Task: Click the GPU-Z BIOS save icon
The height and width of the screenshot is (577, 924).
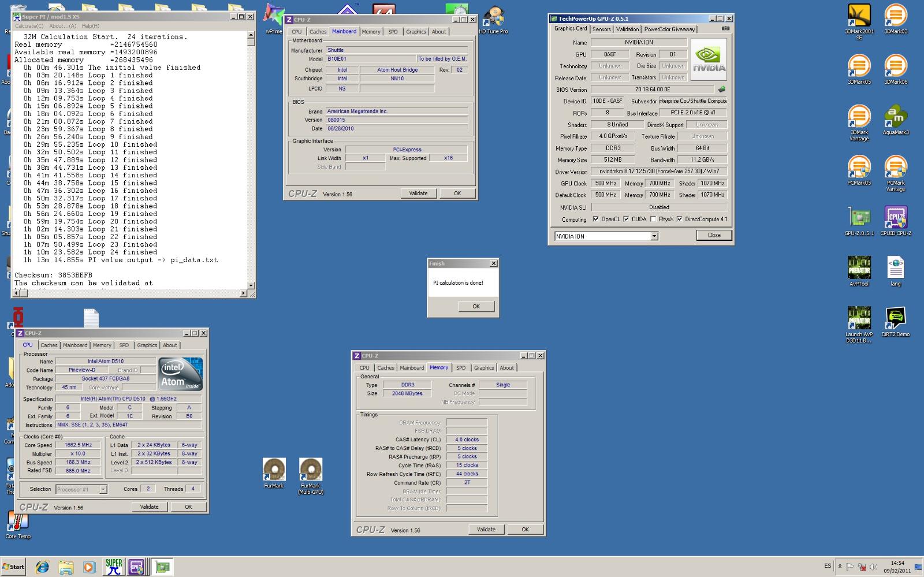Action: point(721,90)
